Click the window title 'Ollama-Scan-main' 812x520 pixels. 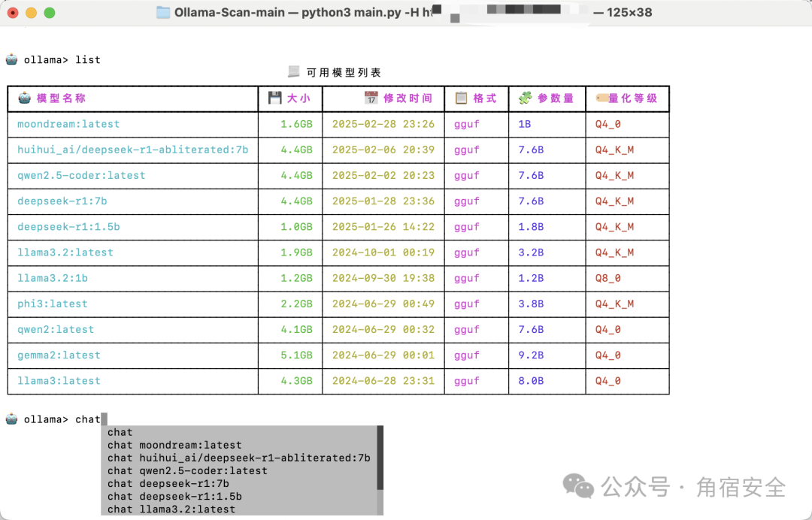(229, 13)
